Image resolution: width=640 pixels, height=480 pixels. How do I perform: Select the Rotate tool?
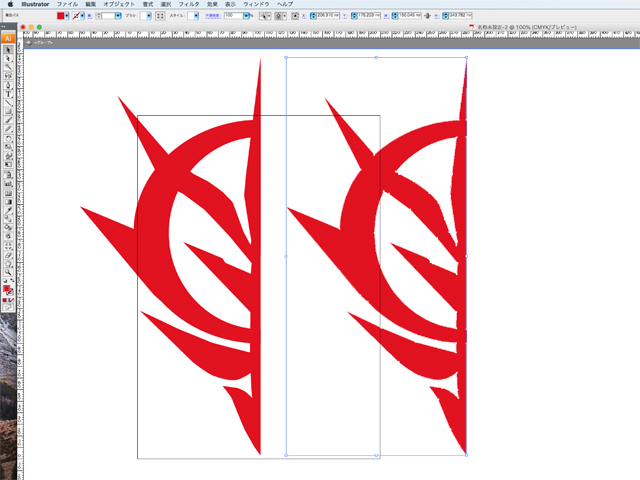[x=8, y=139]
